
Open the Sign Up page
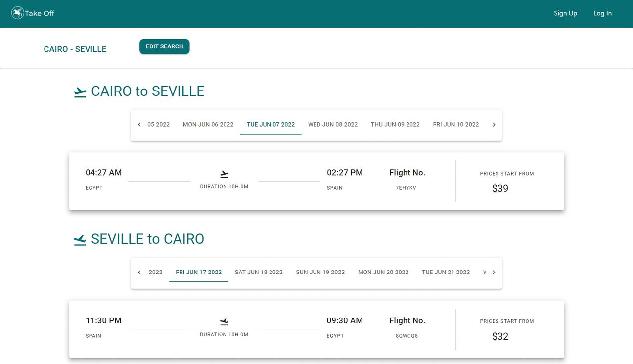tap(565, 14)
